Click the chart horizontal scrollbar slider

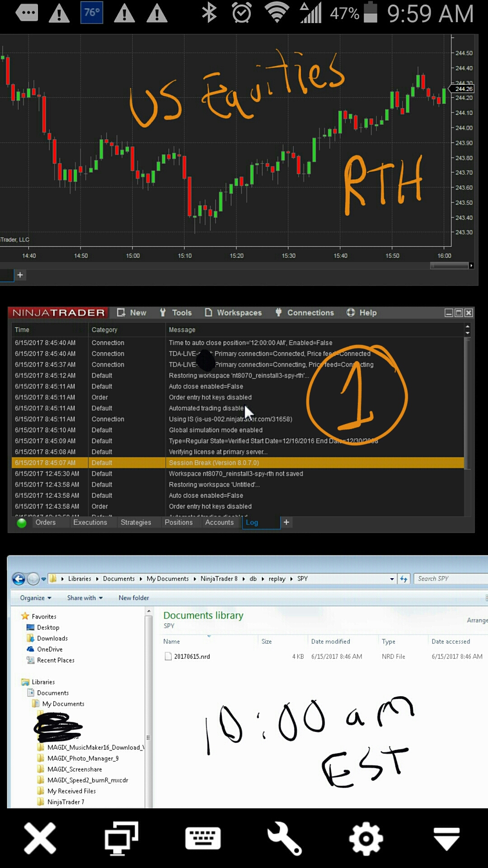pyautogui.click(x=449, y=266)
